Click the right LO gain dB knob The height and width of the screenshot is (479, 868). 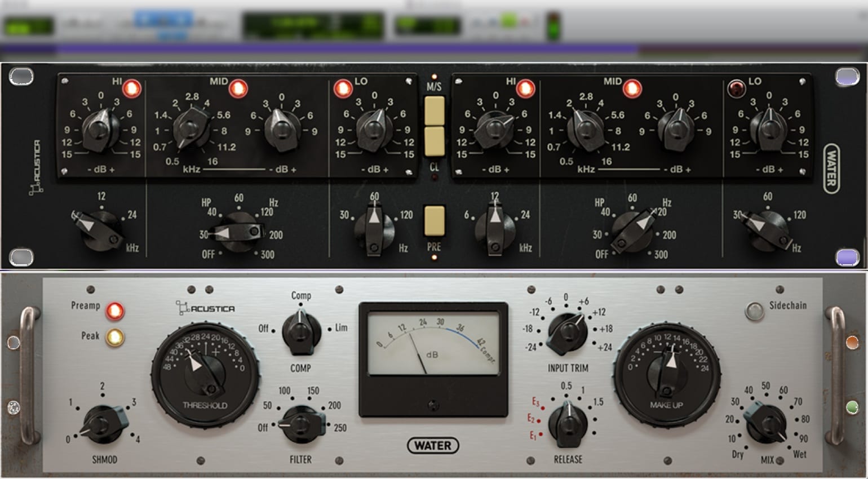coord(768,130)
